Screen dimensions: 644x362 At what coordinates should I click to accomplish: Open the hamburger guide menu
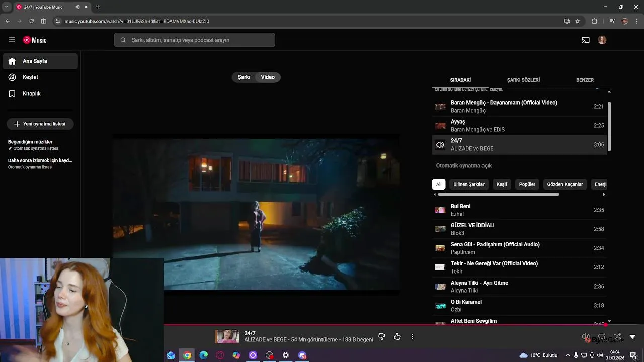12,40
